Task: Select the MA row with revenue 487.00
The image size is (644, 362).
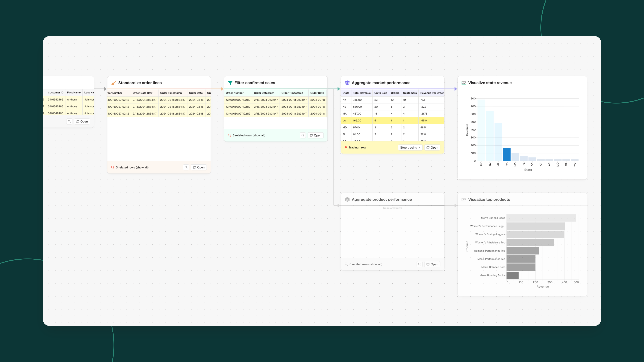Action: (392, 114)
